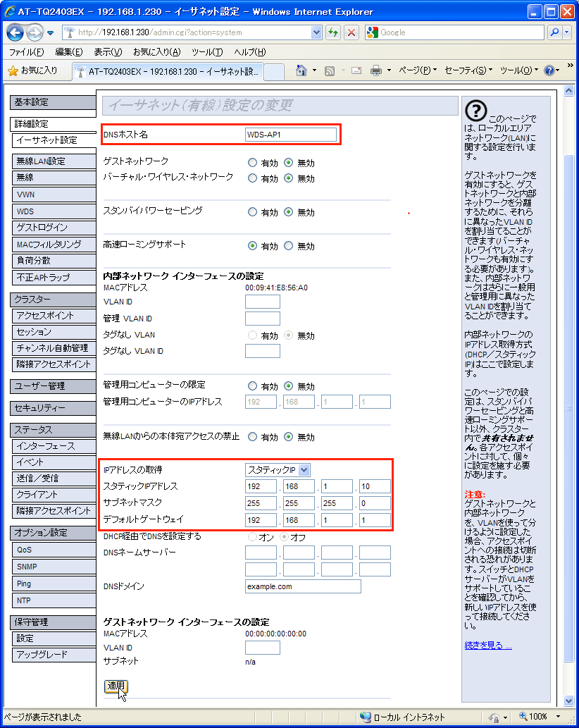Open the MACフィルタリング sidebar page
Image resolution: width=579 pixels, height=728 pixels.
click(54, 245)
